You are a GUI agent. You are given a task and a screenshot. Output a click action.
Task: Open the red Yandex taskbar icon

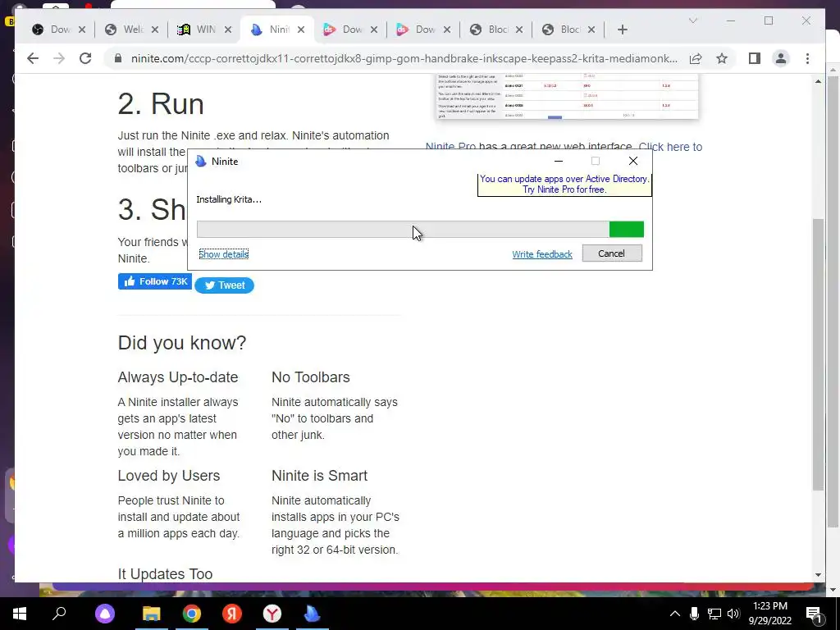click(x=232, y=614)
